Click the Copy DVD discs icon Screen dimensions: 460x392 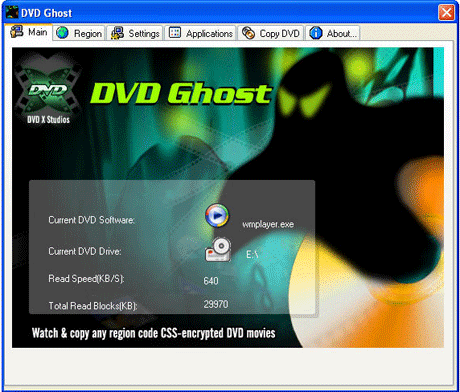click(248, 33)
